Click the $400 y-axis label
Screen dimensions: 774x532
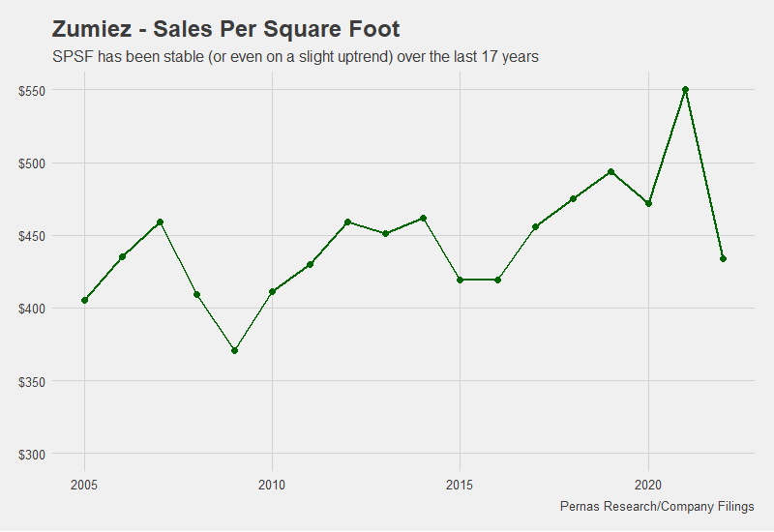pos(34,309)
